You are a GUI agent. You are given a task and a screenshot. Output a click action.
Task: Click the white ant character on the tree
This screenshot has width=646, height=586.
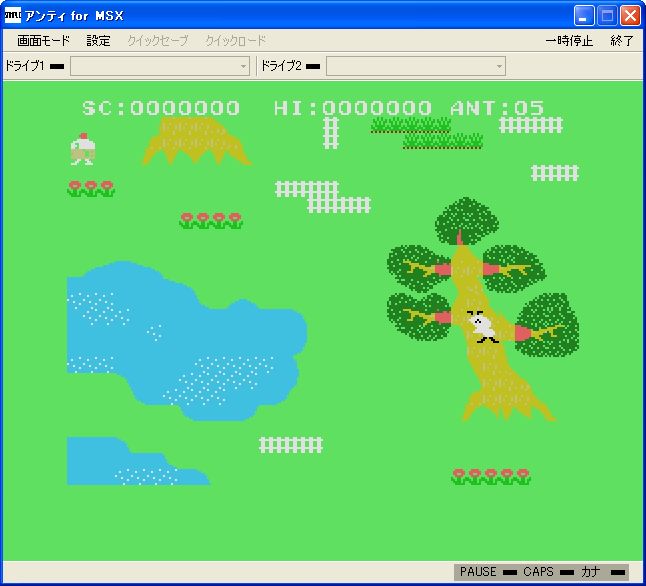483,327
